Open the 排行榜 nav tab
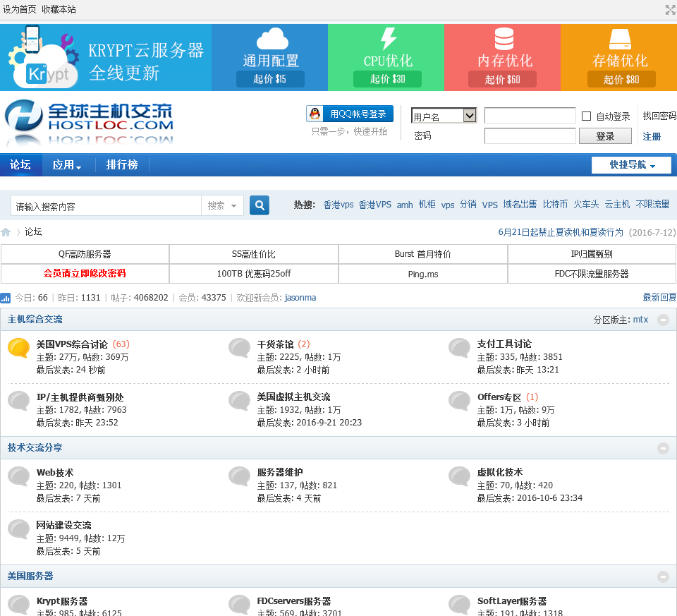Screen dimensions: 677x616 coord(122,165)
